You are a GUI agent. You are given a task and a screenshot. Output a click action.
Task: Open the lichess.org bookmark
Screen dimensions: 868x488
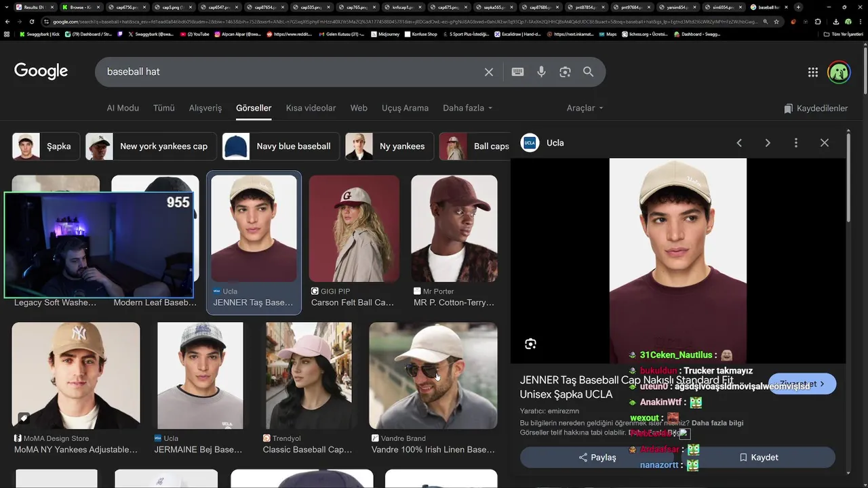[x=644, y=34]
